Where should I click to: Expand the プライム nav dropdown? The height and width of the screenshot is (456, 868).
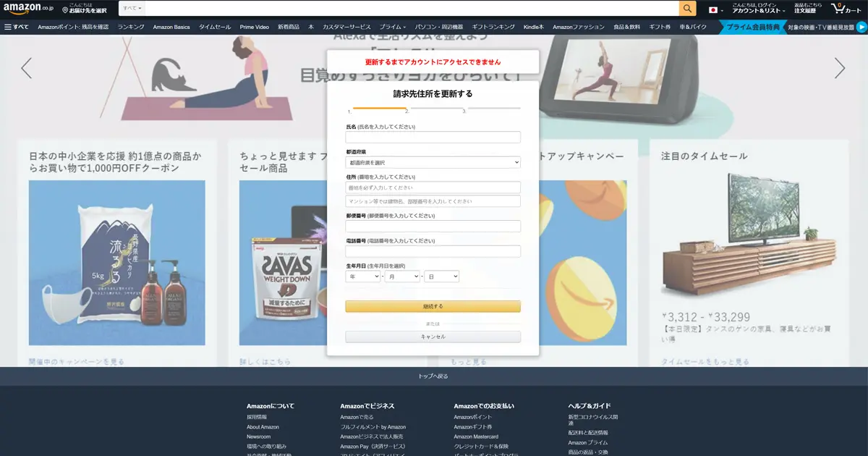[393, 27]
